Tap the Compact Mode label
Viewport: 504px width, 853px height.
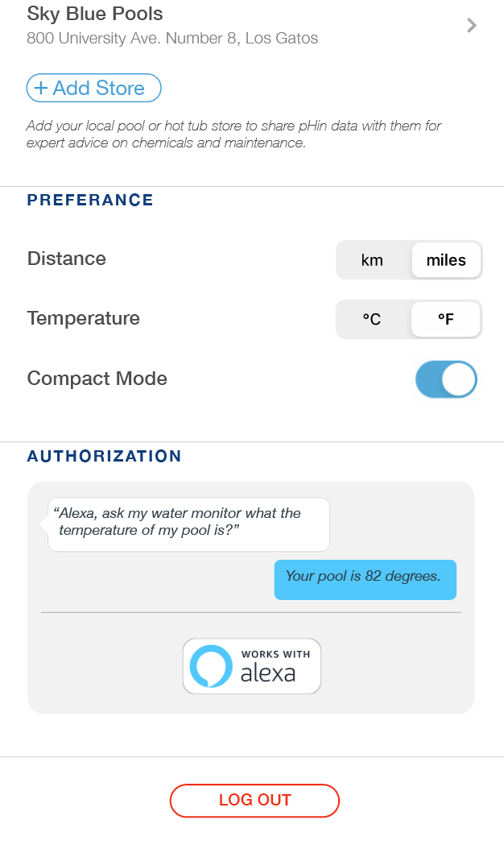pyautogui.click(x=97, y=379)
